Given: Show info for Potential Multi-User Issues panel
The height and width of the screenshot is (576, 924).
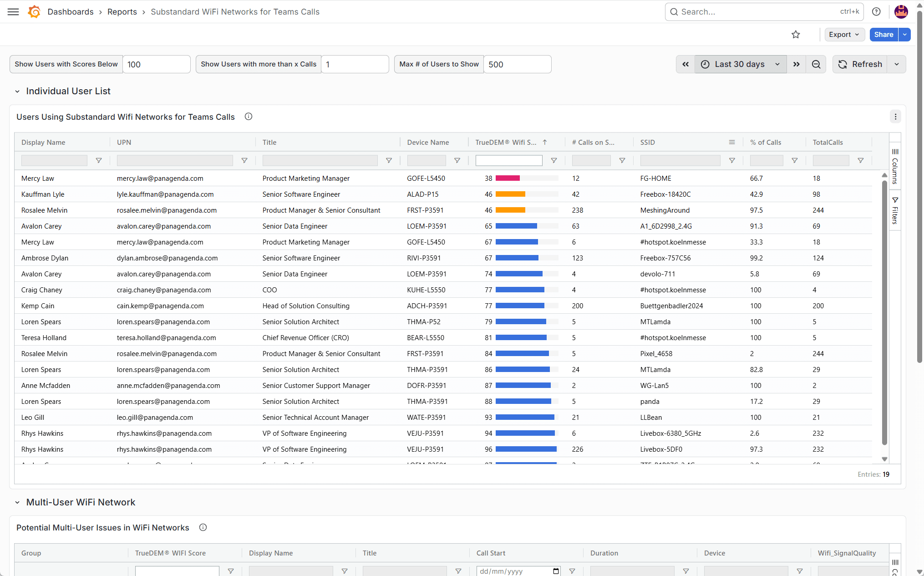Looking at the screenshot, I should tap(203, 527).
